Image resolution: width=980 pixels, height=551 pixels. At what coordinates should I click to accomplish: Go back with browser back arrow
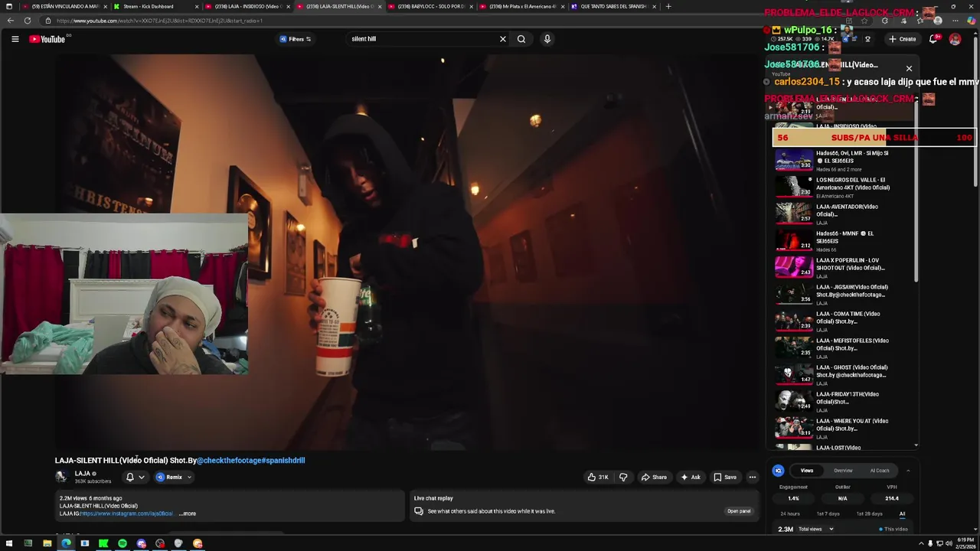pos(11,21)
